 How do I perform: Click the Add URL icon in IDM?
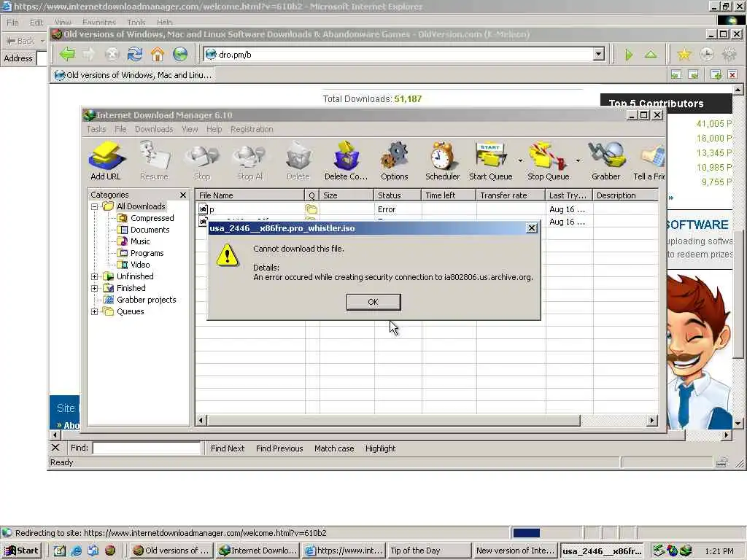tap(107, 156)
